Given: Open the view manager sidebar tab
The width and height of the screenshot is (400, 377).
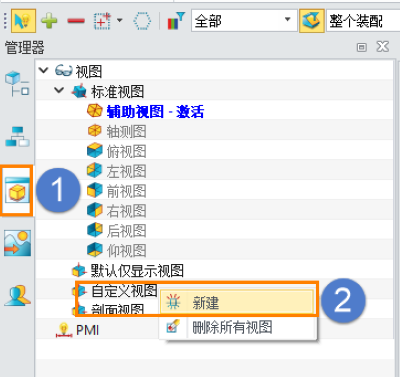Looking at the screenshot, I should 17,191.
